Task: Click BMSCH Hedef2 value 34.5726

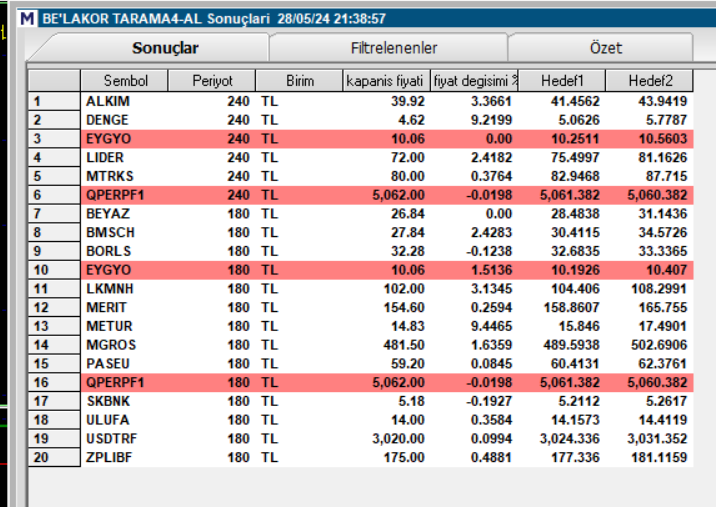Action: 663,232
